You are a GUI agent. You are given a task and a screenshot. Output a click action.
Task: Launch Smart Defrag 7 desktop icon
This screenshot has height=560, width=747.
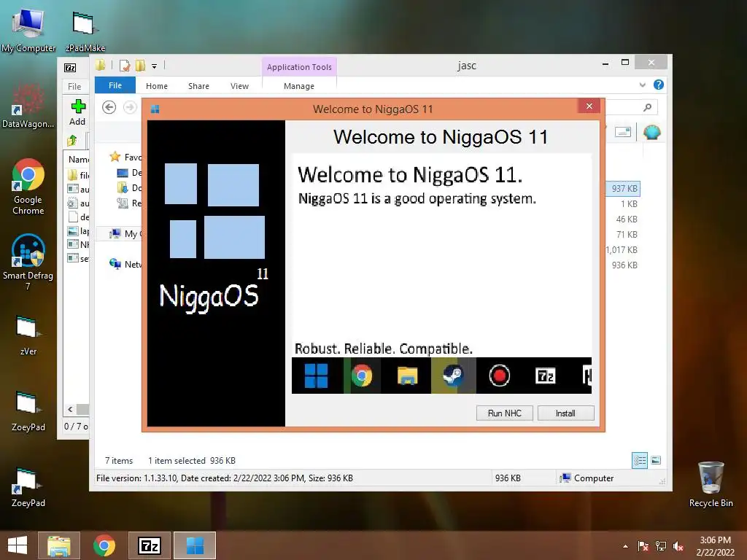coord(28,262)
